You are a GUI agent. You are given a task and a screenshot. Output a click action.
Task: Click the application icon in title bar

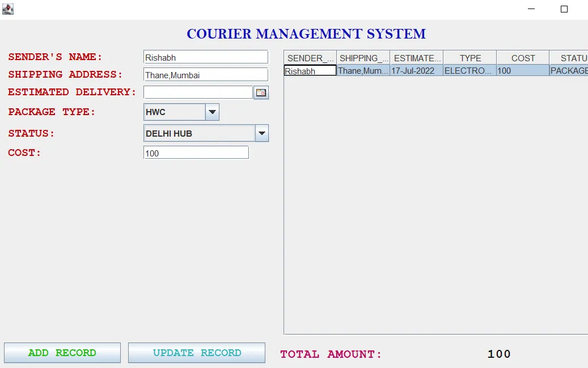pos(7,9)
